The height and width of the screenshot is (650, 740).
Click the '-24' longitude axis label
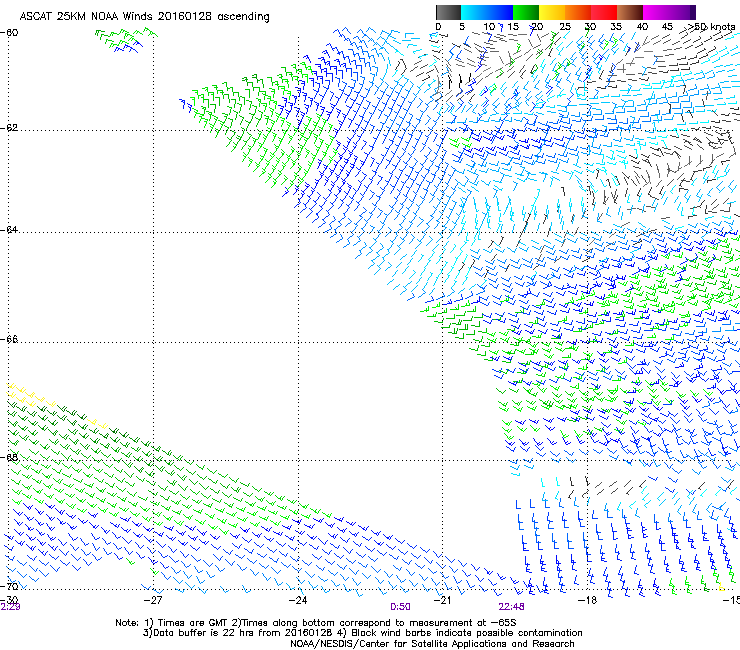(x=298, y=600)
